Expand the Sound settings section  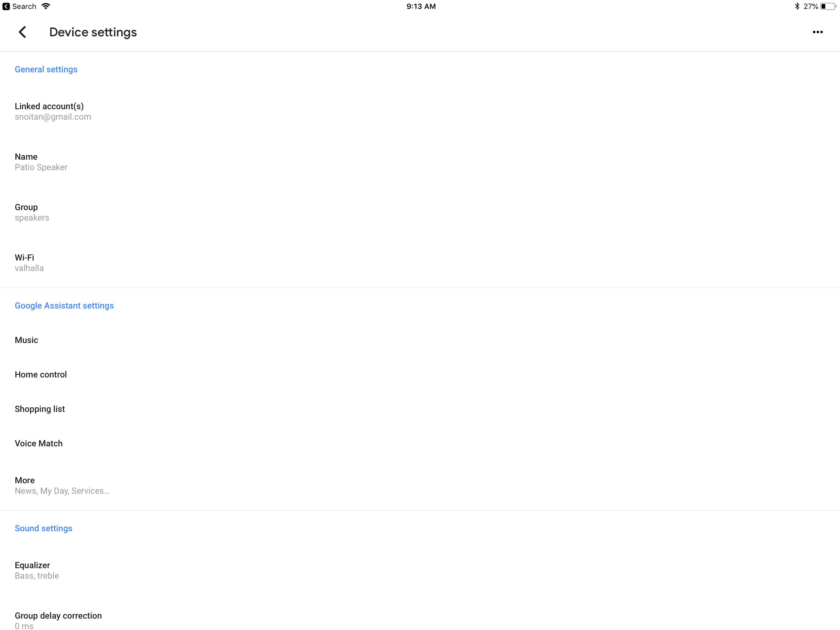coord(43,528)
